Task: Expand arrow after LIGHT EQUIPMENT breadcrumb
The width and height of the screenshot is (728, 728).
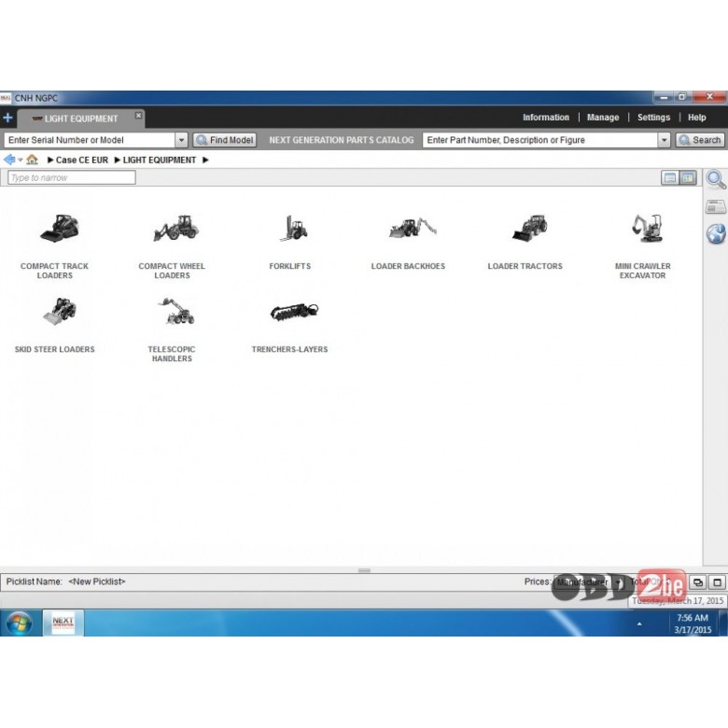Action: [205, 160]
